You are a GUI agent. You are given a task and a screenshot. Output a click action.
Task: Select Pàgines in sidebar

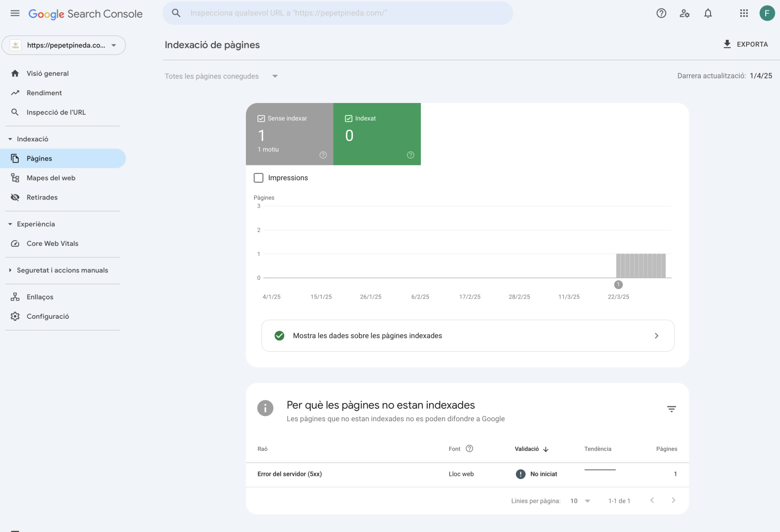pyautogui.click(x=63, y=158)
